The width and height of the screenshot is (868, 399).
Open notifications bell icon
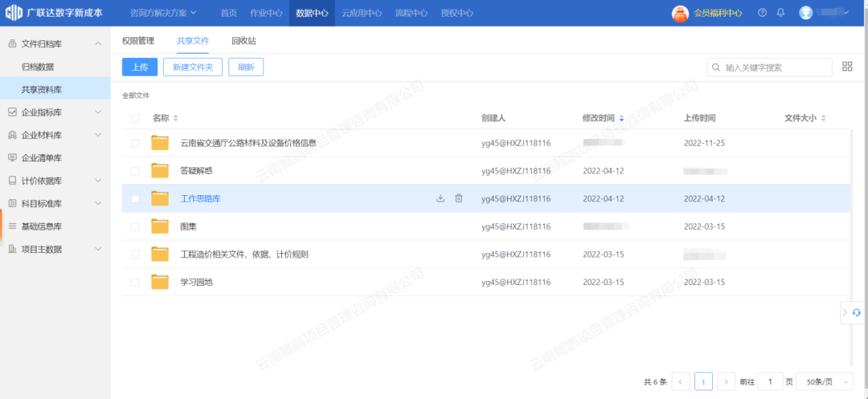click(780, 13)
